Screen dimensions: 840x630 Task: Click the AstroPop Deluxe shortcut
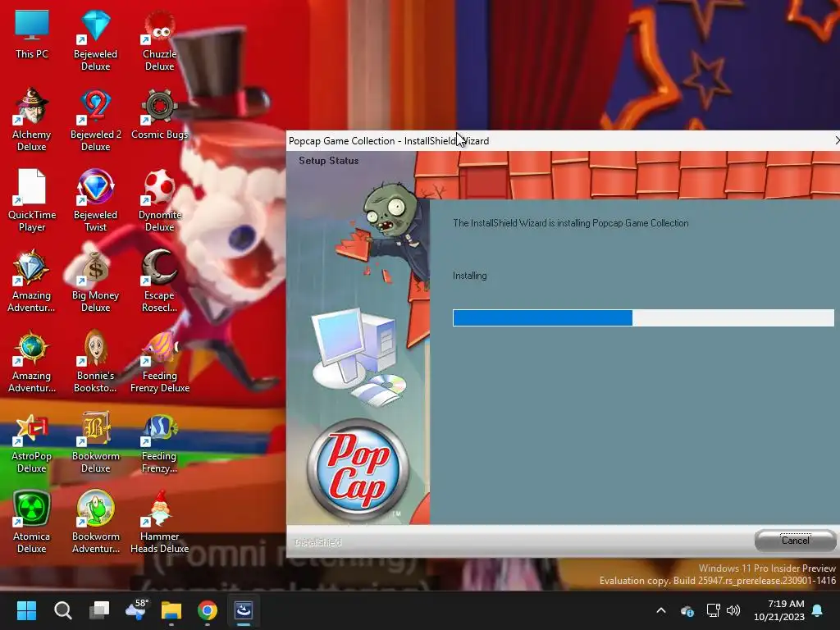(32, 442)
